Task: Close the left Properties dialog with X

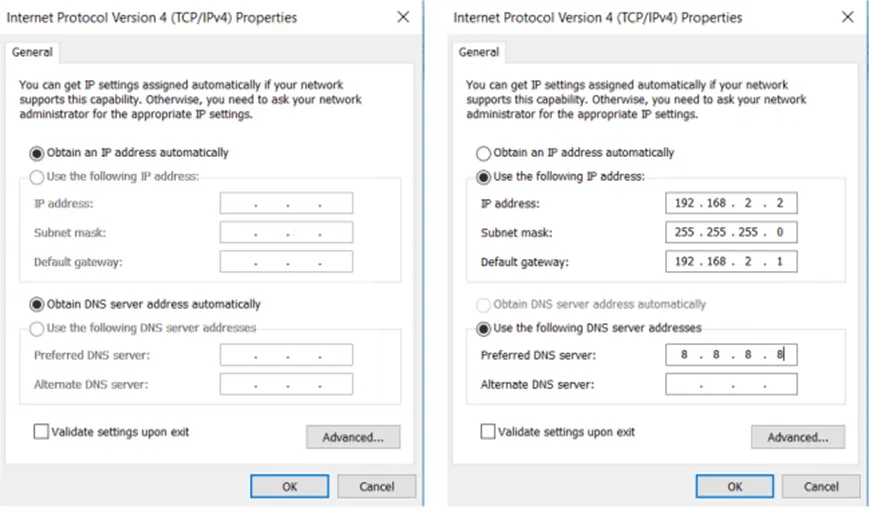Action: (x=403, y=17)
